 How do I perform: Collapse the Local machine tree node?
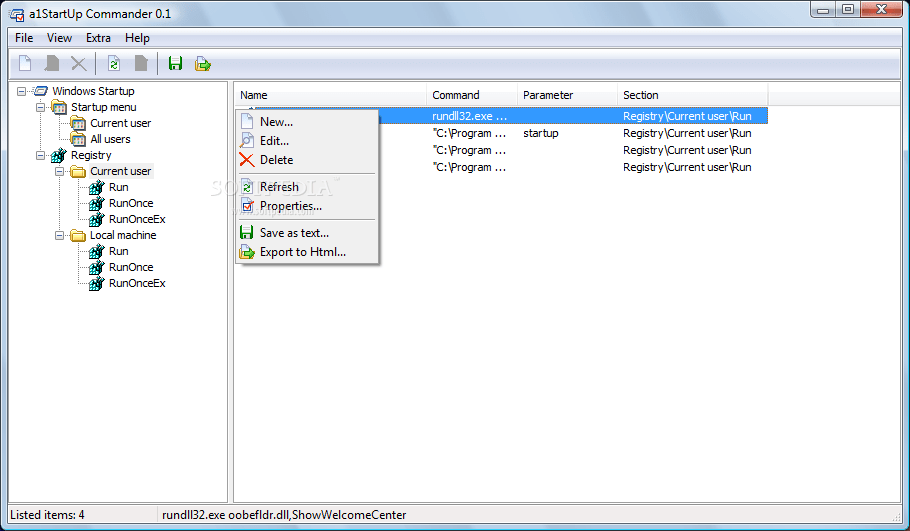click(x=59, y=236)
